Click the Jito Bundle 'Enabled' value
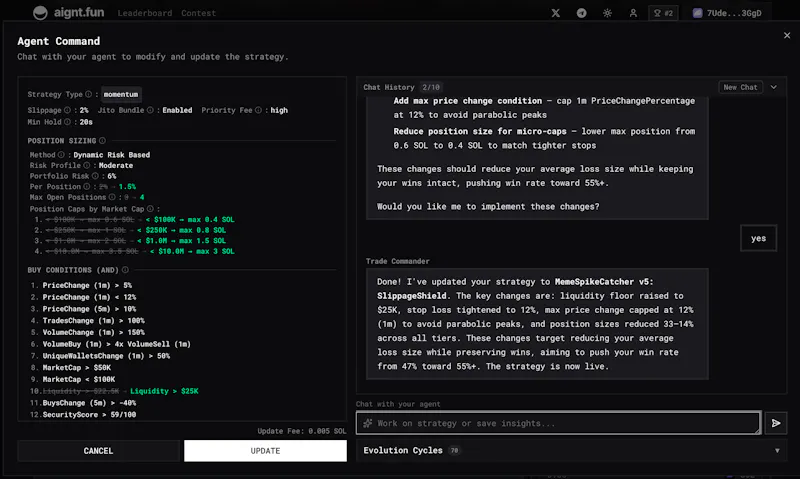 pyautogui.click(x=177, y=110)
